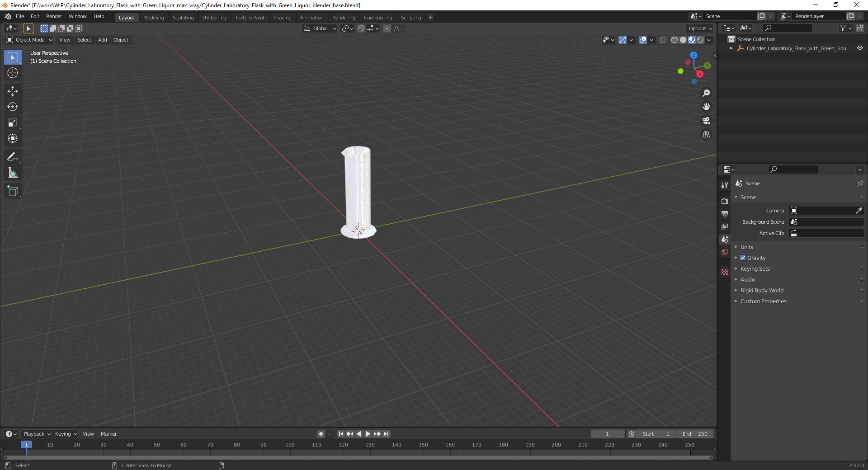Open the Render menu
Viewport: 868px width, 470px height.
[x=54, y=16]
